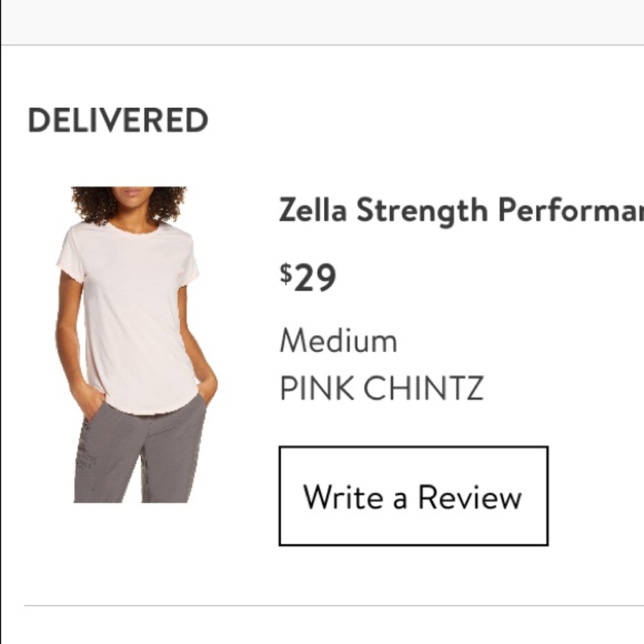Select the PINK CHINTZ variant description
644x644 pixels.
click(x=383, y=387)
